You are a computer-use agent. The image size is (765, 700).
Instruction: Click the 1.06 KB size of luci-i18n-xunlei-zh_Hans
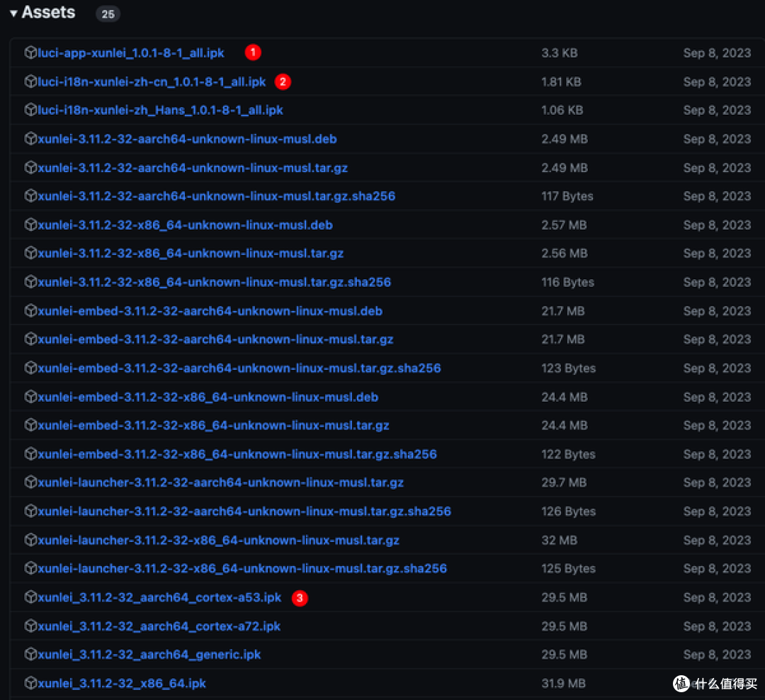click(x=562, y=111)
